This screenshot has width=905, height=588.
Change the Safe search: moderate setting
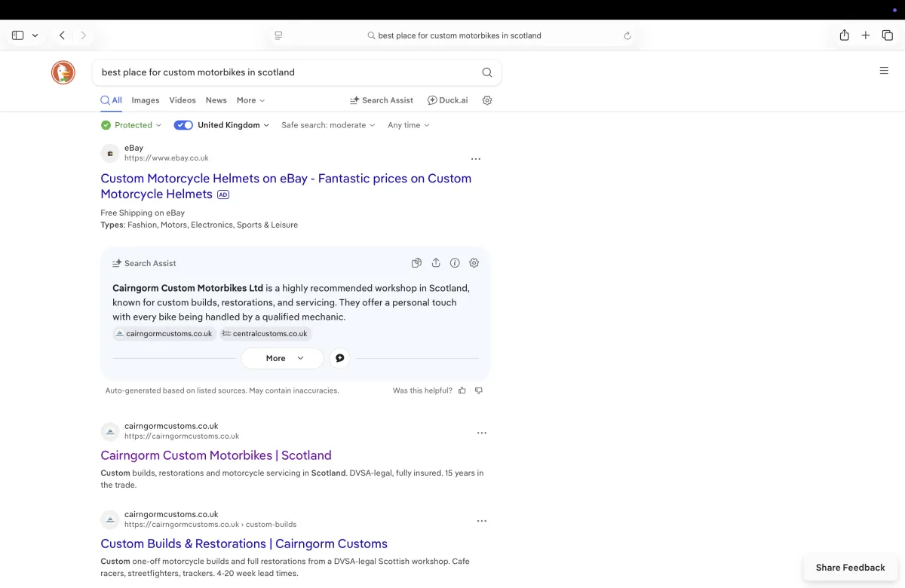click(328, 125)
